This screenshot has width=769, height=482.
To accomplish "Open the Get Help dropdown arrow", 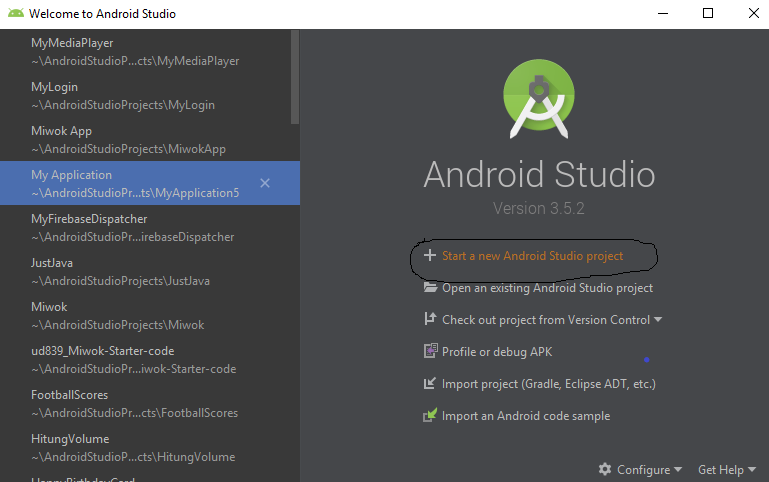I will click(x=751, y=469).
